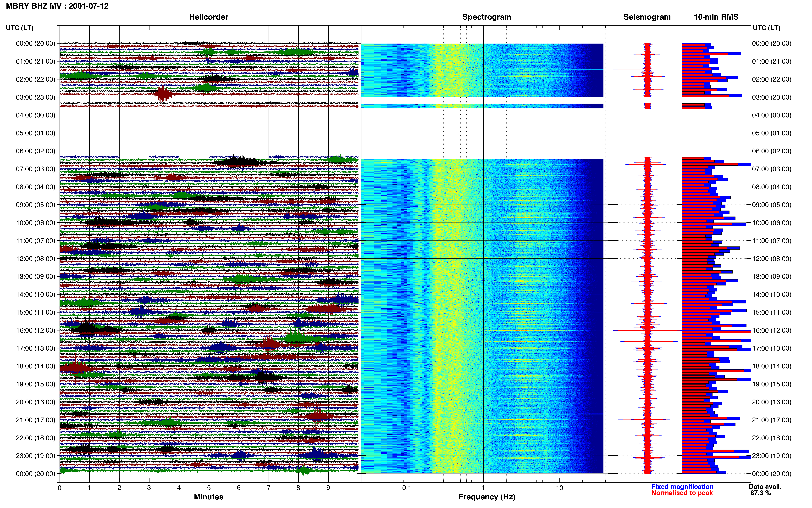This screenshot has height=508, width=812.
Task: Click the Normalised to peak legend text
Action: coord(682,493)
